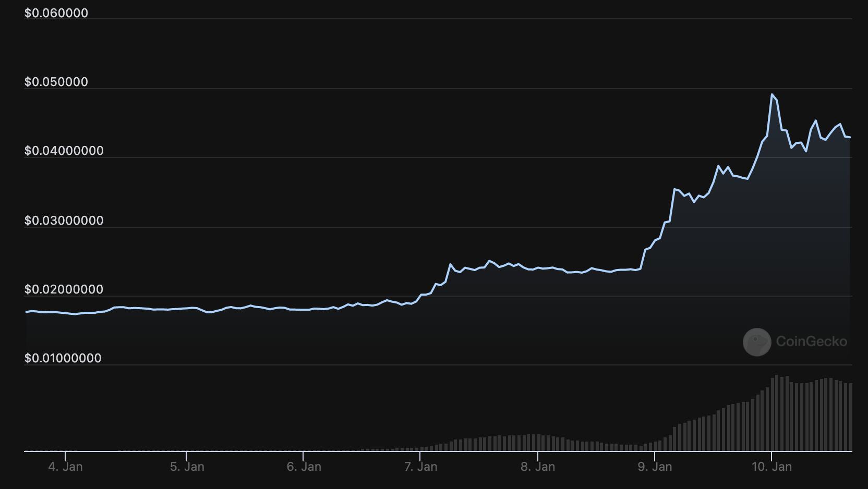The width and height of the screenshot is (868, 489).
Task: Click the '6. Jan' axis date
Action: (304, 467)
